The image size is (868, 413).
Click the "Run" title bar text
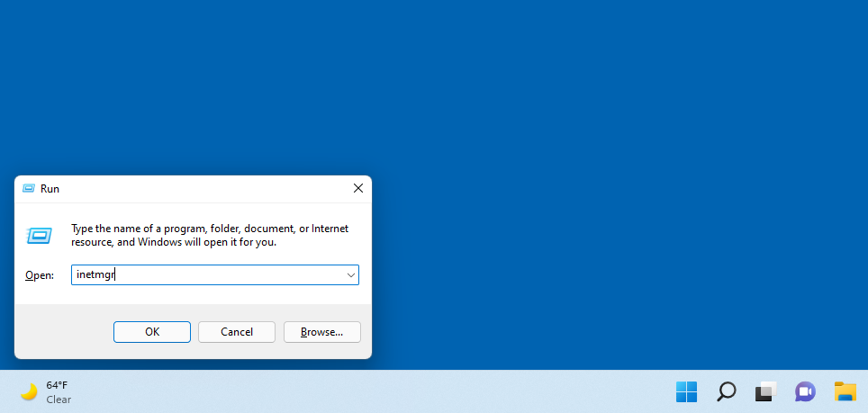click(50, 189)
